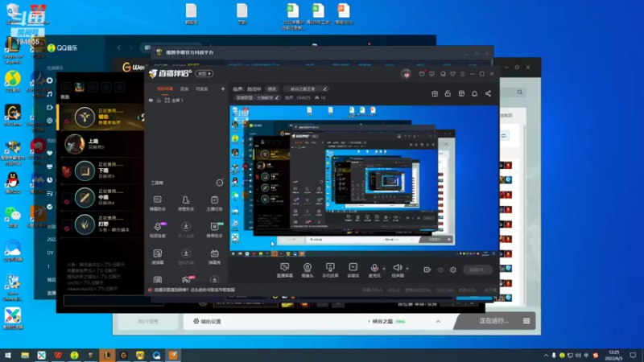Image resolution: width=644 pixels, height=362 pixels.
Task: Toggle the preview eye icon near settings gear
Action: click(440, 269)
